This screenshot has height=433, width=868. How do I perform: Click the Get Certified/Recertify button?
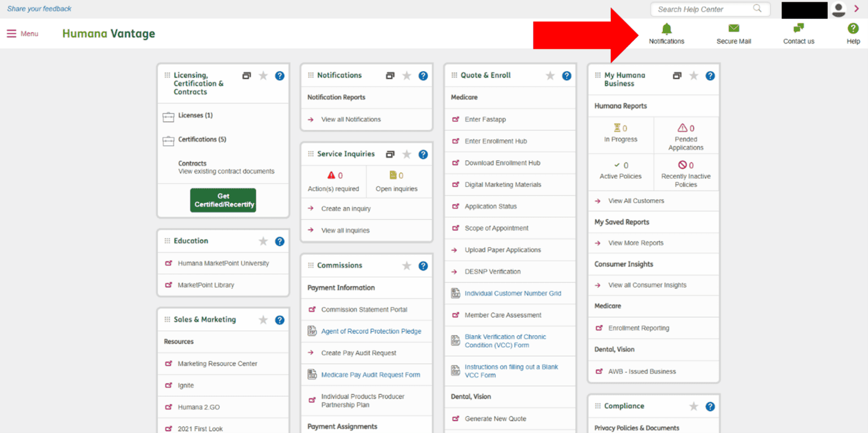[x=223, y=200]
